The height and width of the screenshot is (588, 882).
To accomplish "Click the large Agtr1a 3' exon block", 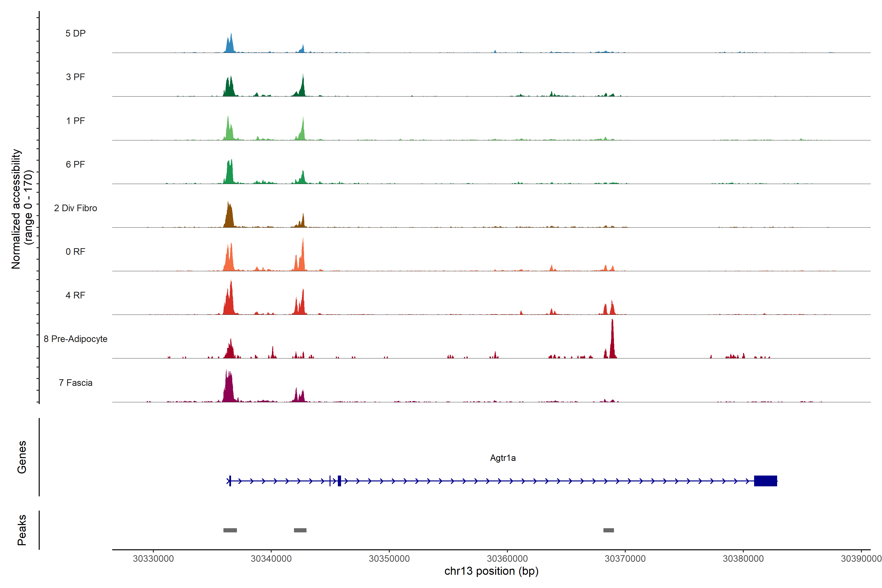I will [x=765, y=481].
